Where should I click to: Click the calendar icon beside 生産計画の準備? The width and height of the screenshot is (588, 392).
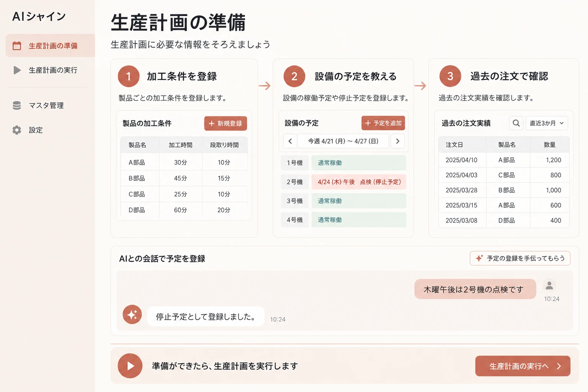(17, 46)
